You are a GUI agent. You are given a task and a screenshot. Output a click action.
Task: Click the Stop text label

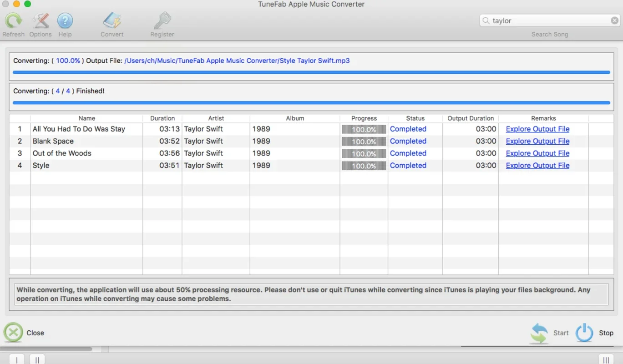(606, 333)
